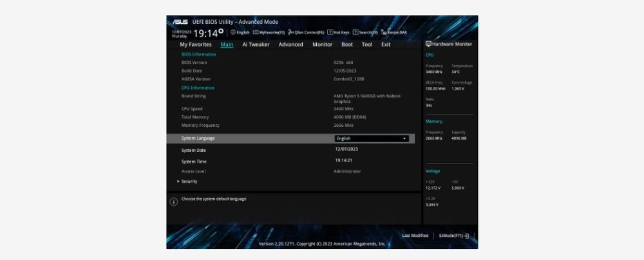Click the AMD Ryzen 5 brand string
The width and height of the screenshot is (644, 260).
tap(367, 98)
